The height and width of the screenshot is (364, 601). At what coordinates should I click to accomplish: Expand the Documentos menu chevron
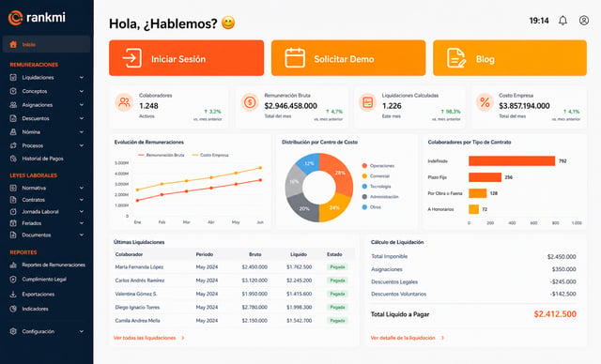pos(82,235)
